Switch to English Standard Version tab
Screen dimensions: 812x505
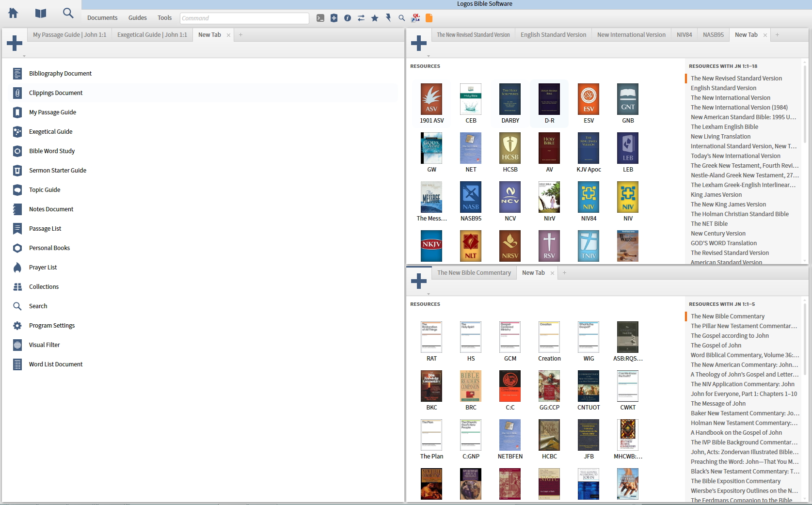click(x=553, y=35)
